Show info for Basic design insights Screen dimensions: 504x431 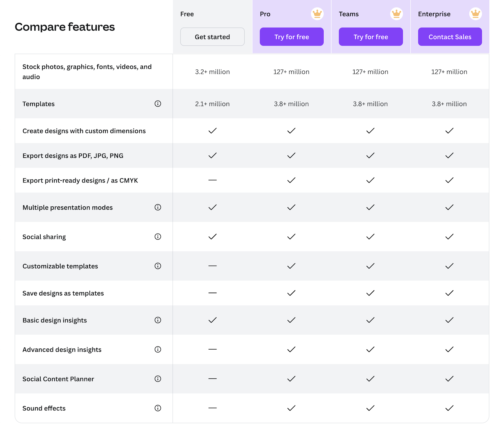coord(158,320)
